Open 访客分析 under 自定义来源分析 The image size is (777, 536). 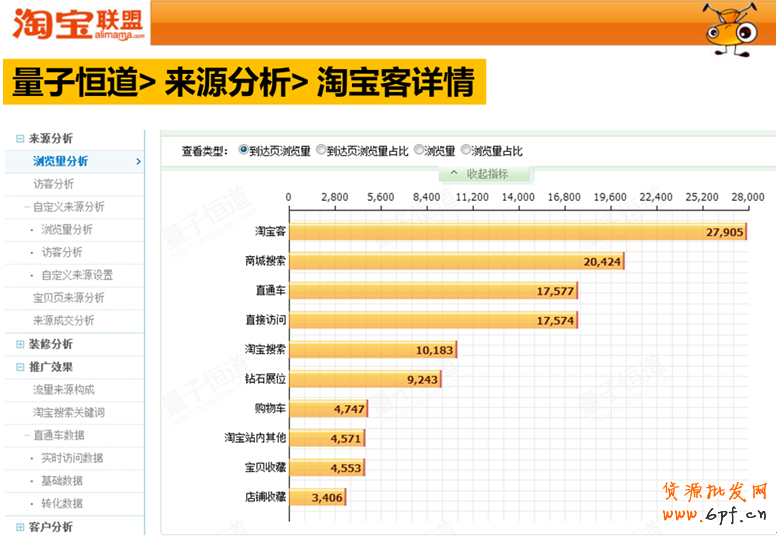point(61,252)
